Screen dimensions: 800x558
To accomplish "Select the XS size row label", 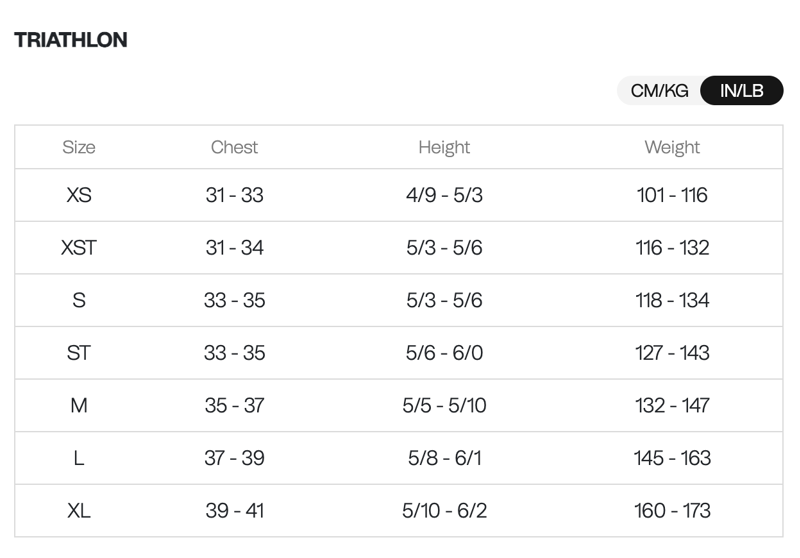I will coord(79,195).
